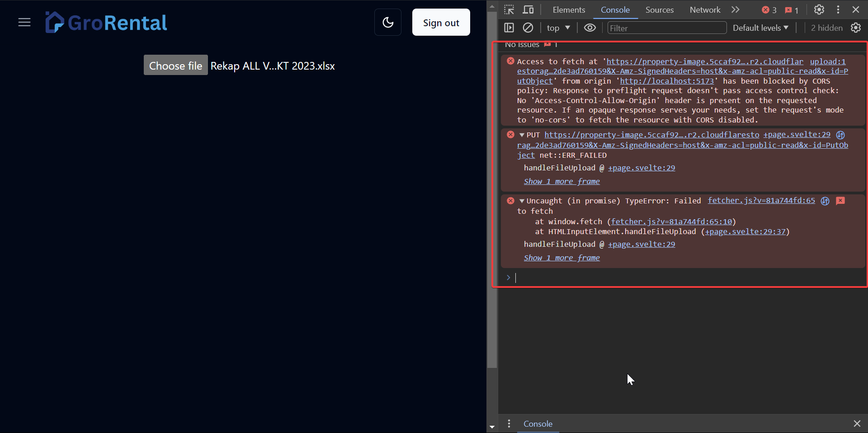Show 1 more frame under PUT error
Image resolution: width=868 pixels, height=433 pixels.
pos(561,181)
